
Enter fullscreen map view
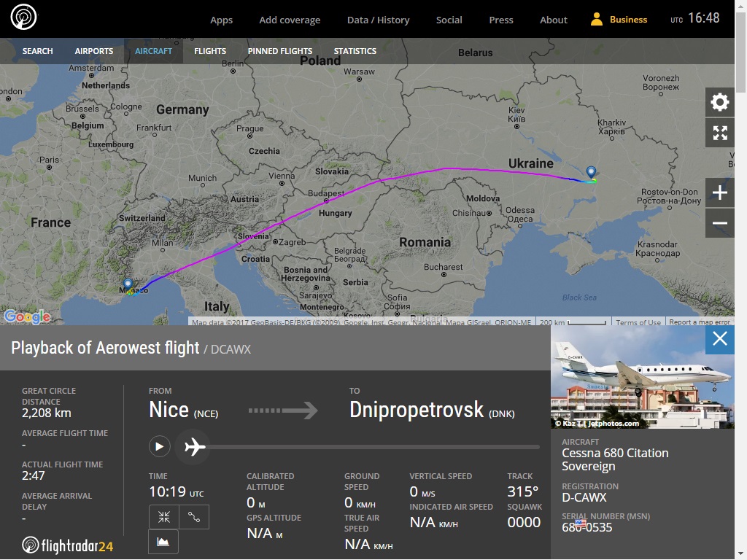pyautogui.click(x=719, y=133)
